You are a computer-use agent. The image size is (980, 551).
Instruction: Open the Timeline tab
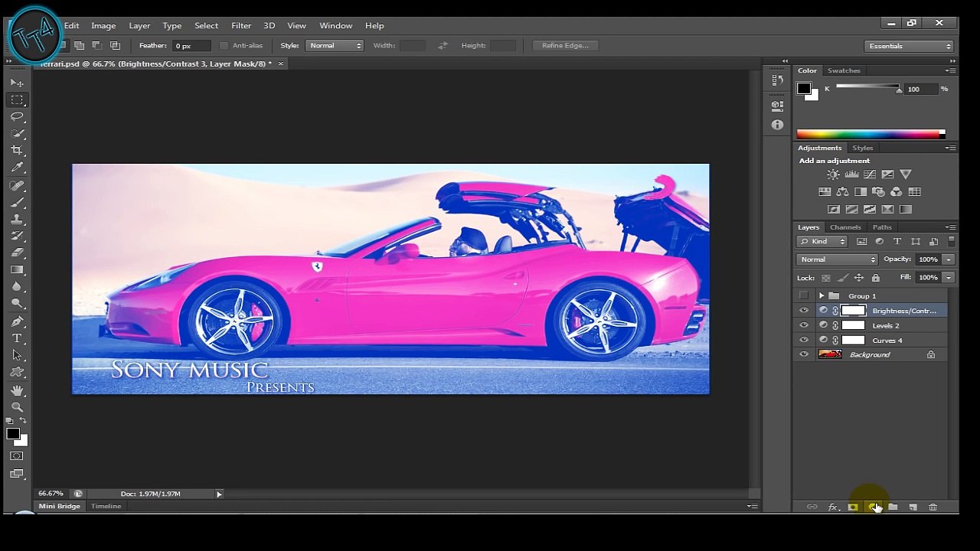106,507
